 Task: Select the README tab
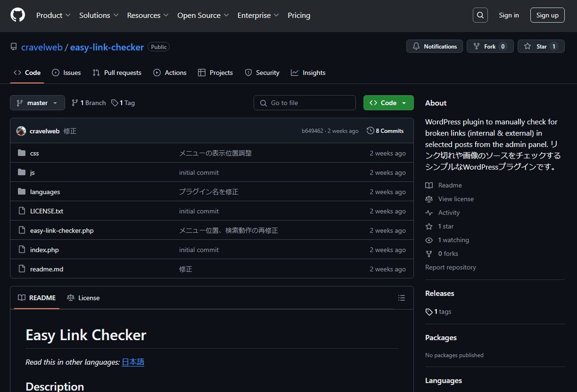[37, 298]
